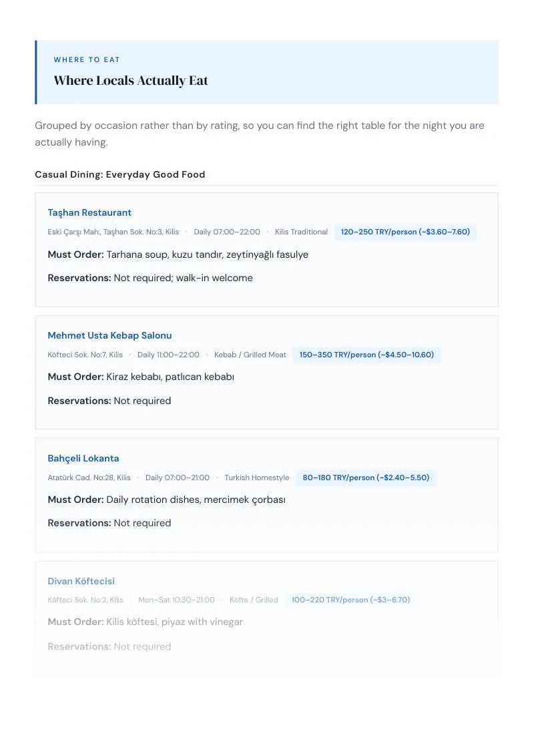Click the Taşhan address Eski Çarşı Mah.

point(113,232)
